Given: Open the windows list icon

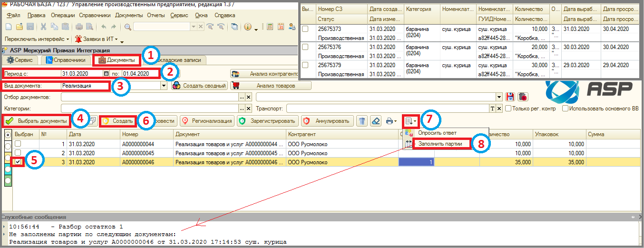Looking at the screenshot, I should [x=234, y=27].
